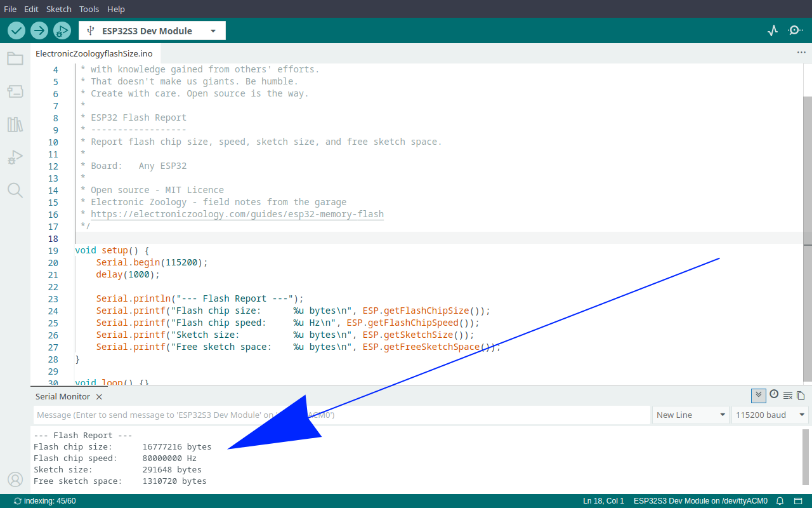The height and width of the screenshot is (508, 812).
Task: Open the Library Manager books icon
Action: [15, 124]
